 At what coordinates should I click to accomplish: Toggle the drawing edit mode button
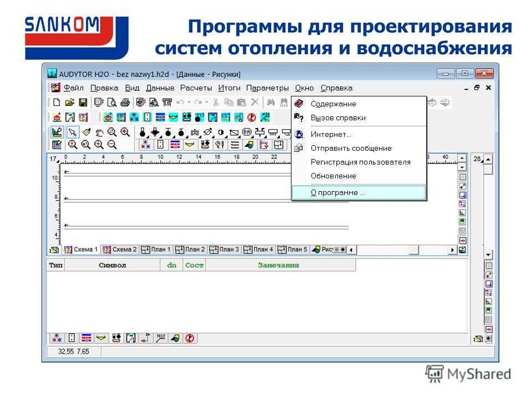(x=57, y=132)
